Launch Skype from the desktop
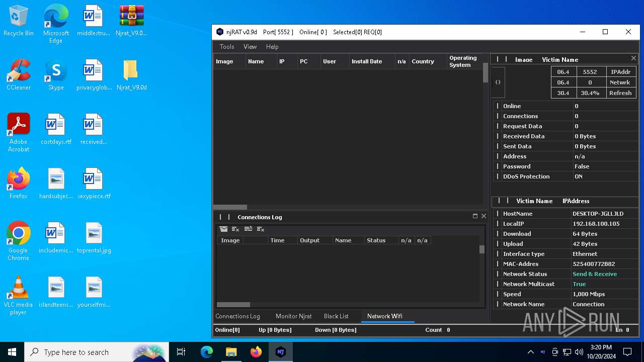Image resolution: width=644 pixels, height=362 pixels. coord(56,75)
